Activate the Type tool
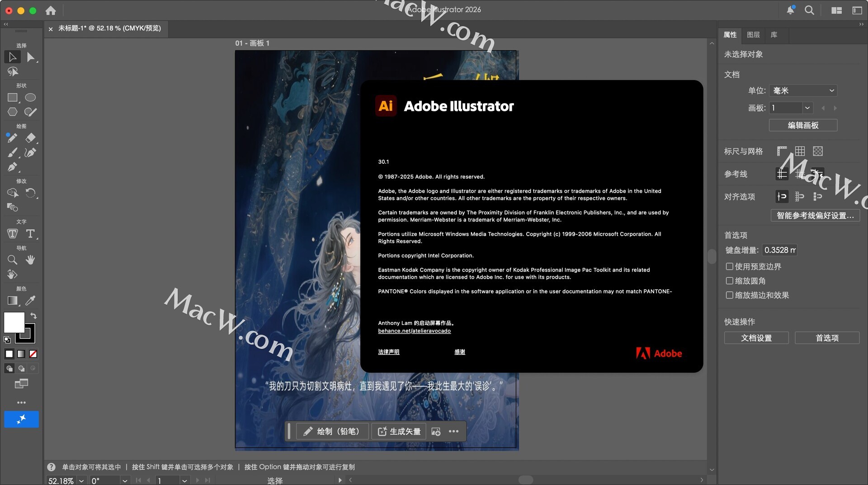 click(30, 234)
